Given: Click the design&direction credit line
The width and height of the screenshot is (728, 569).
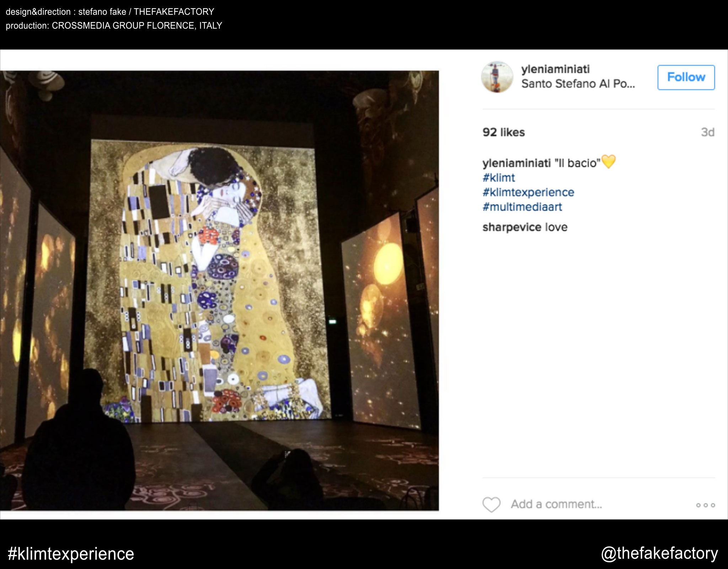Looking at the screenshot, I should pyautogui.click(x=110, y=12).
